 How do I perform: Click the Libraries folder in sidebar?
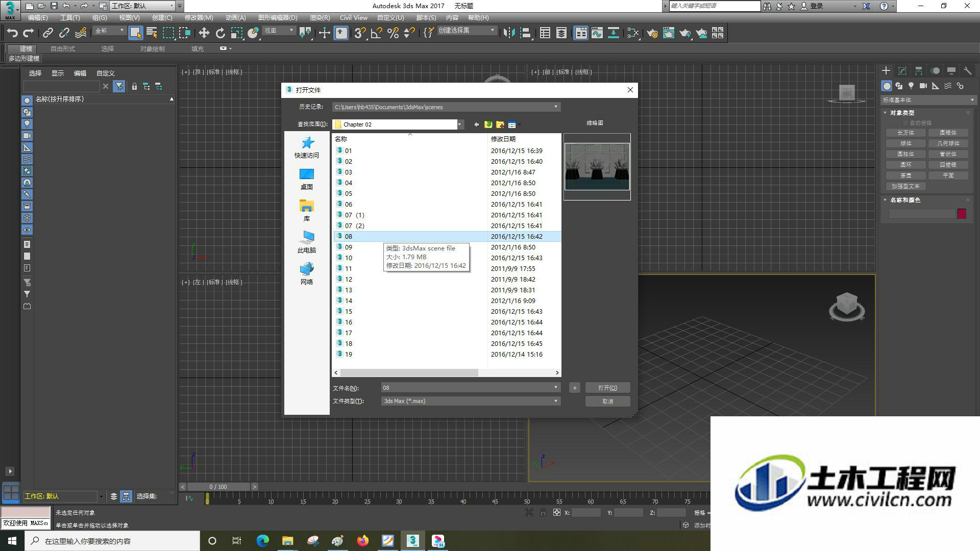click(x=306, y=211)
